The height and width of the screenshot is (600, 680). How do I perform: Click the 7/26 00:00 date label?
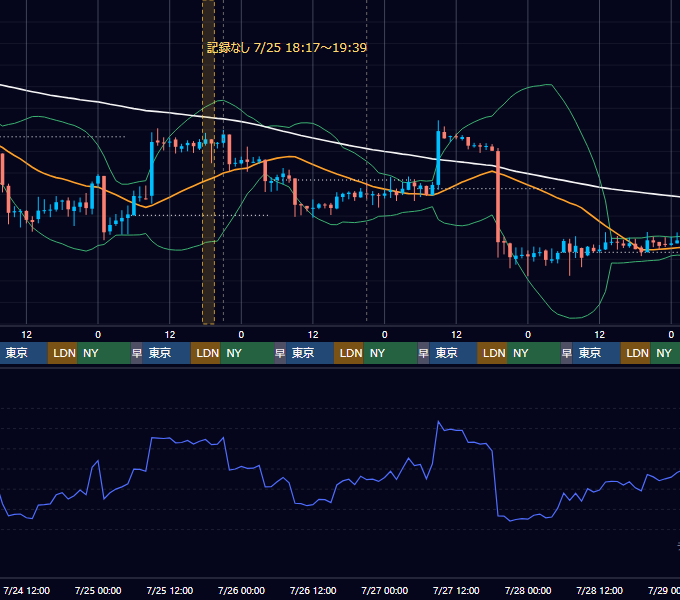[x=241, y=590]
